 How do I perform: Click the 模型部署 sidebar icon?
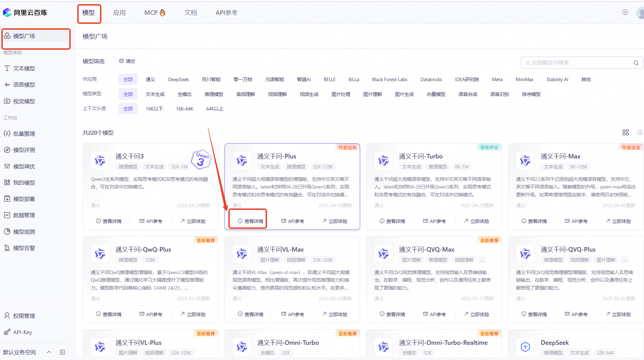click(x=7, y=199)
